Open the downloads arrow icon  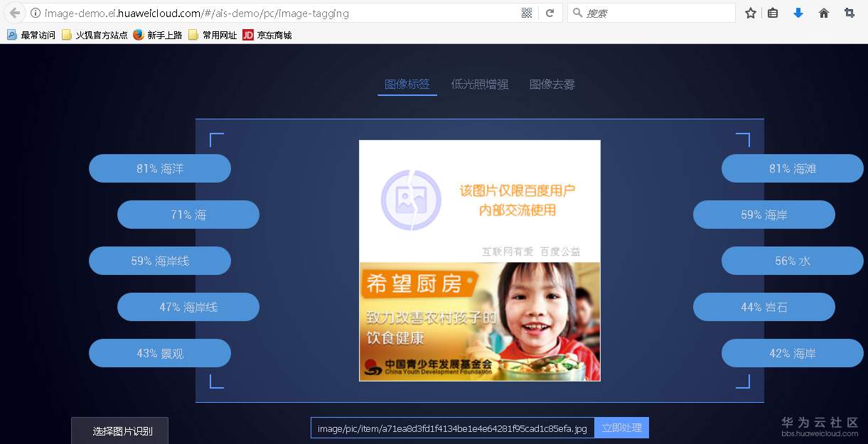pyautogui.click(x=798, y=13)
